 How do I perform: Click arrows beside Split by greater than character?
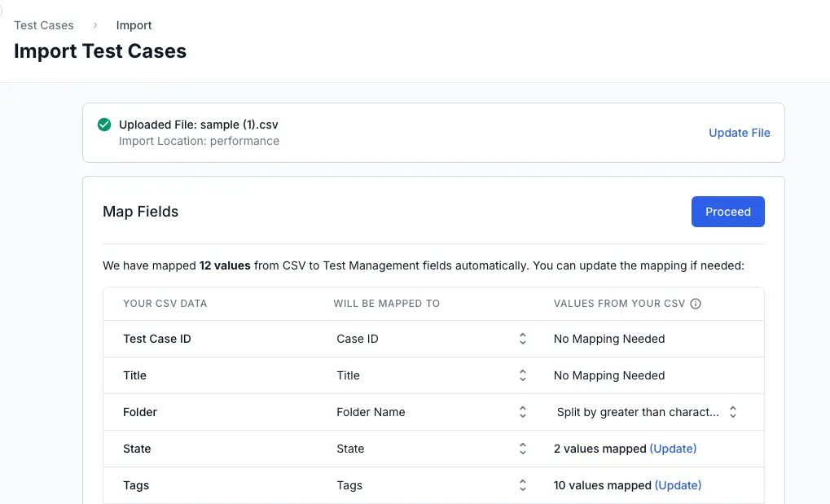(732, 412)
